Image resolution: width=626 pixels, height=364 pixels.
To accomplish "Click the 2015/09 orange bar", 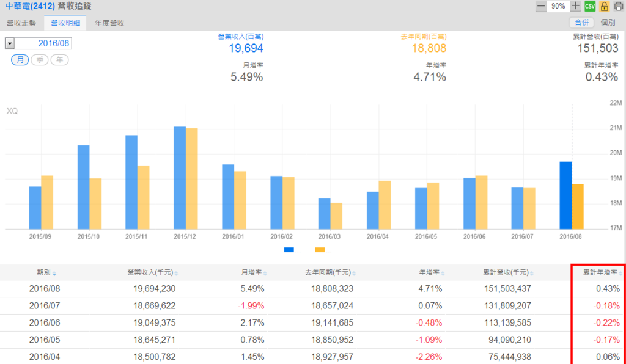I will (x=47, y=203).
